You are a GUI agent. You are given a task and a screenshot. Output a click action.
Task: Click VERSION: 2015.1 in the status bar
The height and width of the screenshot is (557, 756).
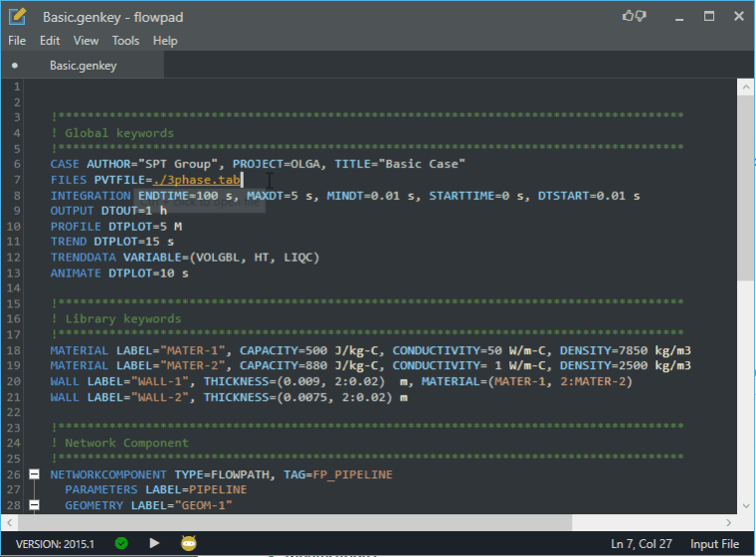pos(55,544)
